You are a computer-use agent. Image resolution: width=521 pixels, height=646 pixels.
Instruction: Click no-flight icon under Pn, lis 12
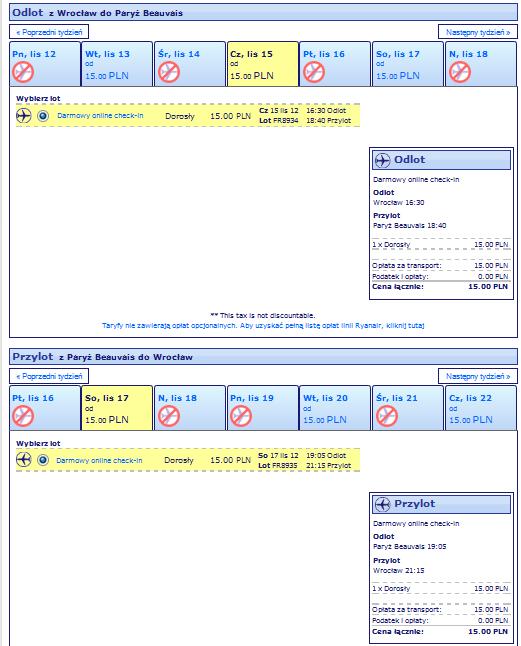click(x=23, y=72)
